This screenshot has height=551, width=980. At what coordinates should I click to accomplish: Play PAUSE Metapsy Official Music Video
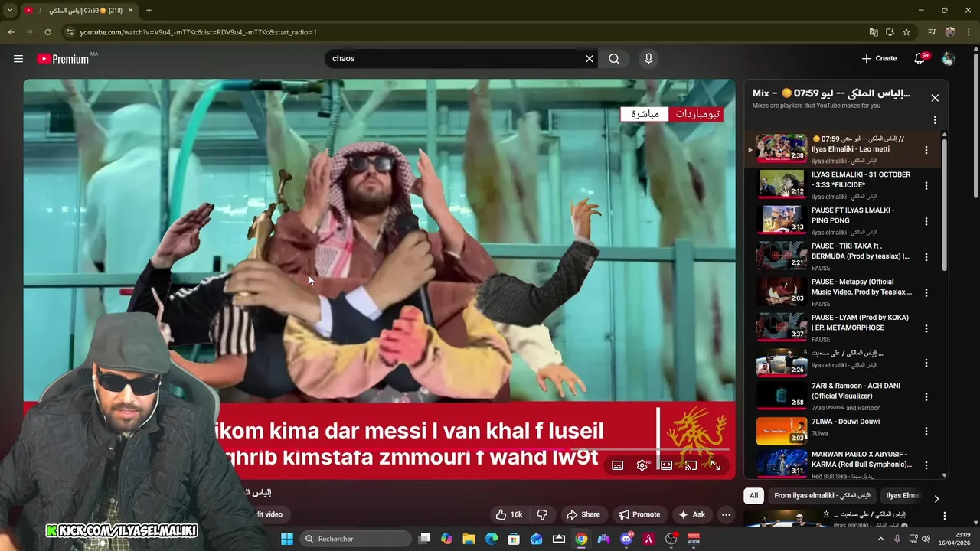tap(782, 292)
